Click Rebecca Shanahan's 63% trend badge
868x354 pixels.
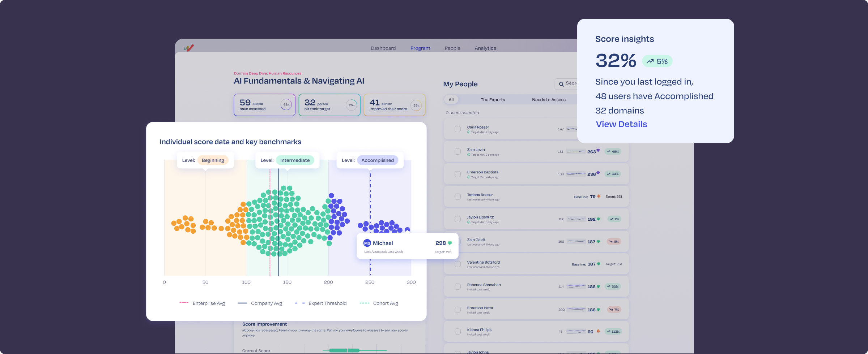coord(613,287)
